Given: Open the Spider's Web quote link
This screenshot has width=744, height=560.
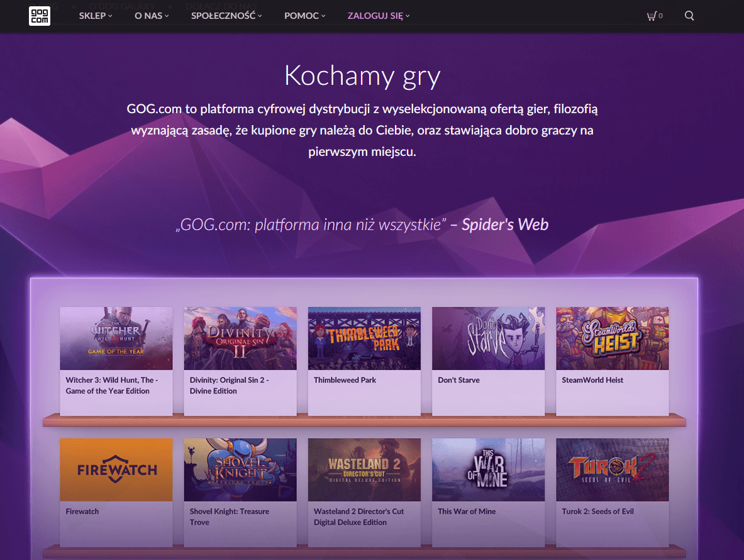Looking at the screenshot, I should click(505, 224).
